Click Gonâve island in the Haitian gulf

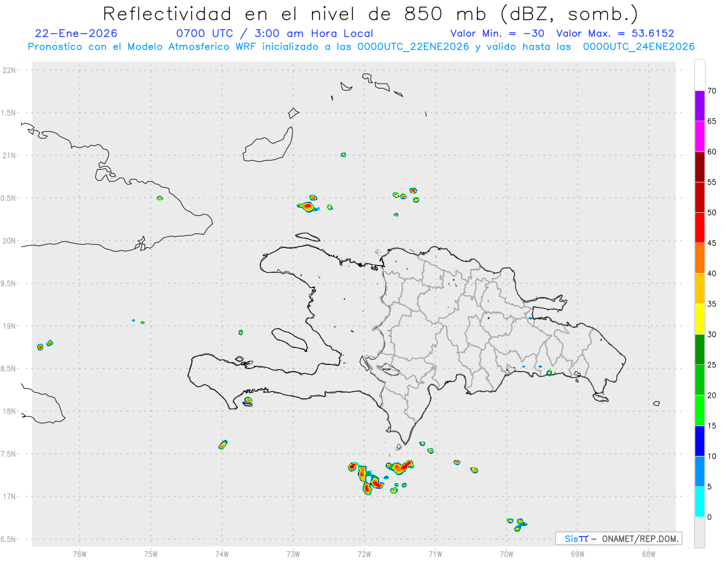pyautogui.click(x=289, y=340)
